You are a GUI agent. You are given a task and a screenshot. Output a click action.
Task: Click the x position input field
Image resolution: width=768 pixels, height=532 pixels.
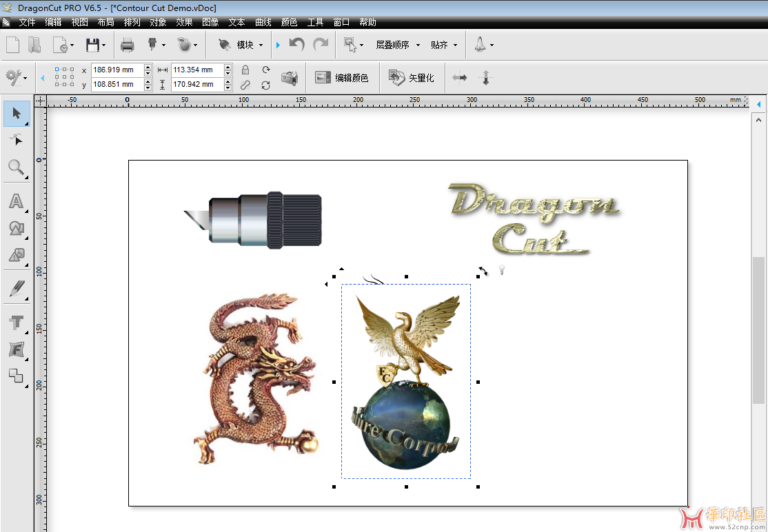coord(117,70)
